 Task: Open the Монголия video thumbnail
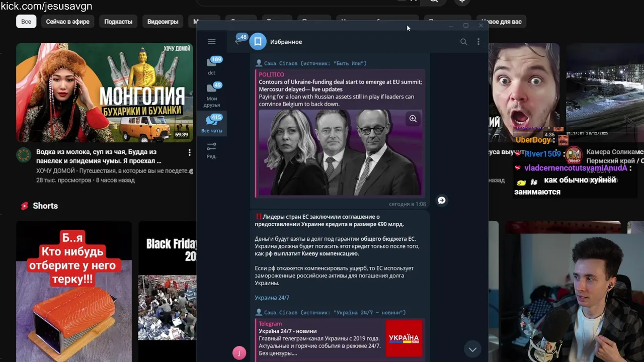(105, 93)
